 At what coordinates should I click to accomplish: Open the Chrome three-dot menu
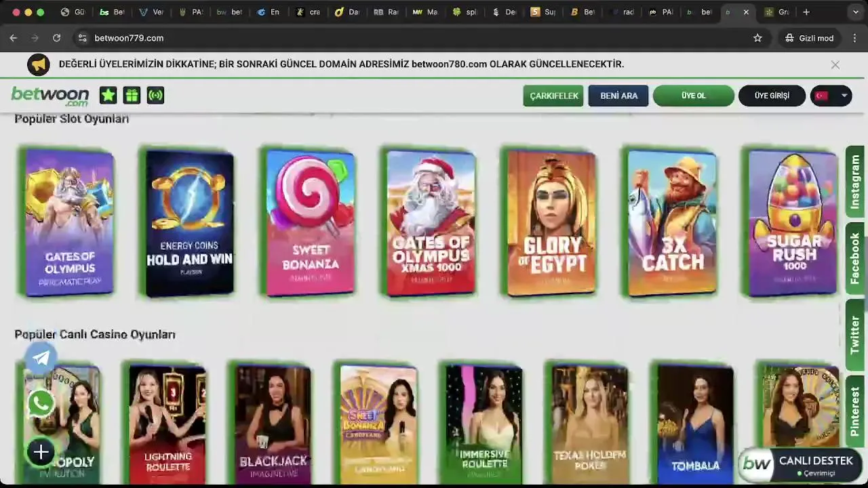tap(854, 38)
